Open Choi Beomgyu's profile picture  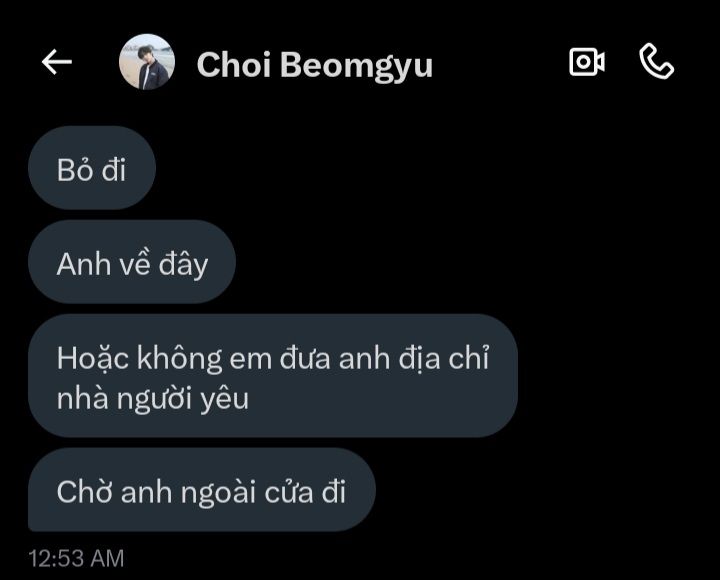(x=147, y=62)
